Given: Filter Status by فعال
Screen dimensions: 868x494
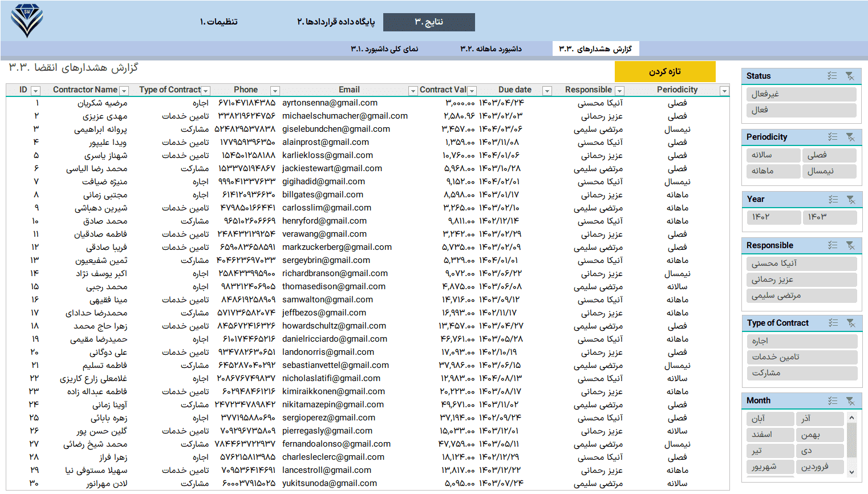Looking at the screenshot, I should [x=801, y=110].
